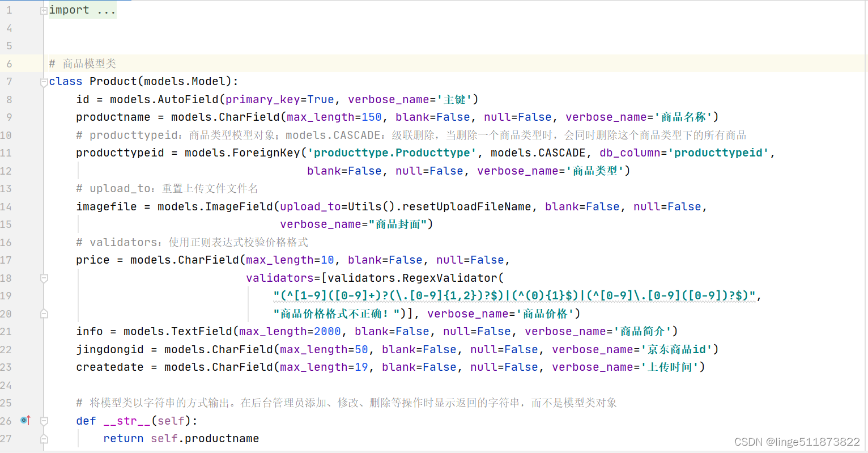Click 'models.TextField' on line 21
868x453 pixels.
pyautogui.click(x=178, y=331)
